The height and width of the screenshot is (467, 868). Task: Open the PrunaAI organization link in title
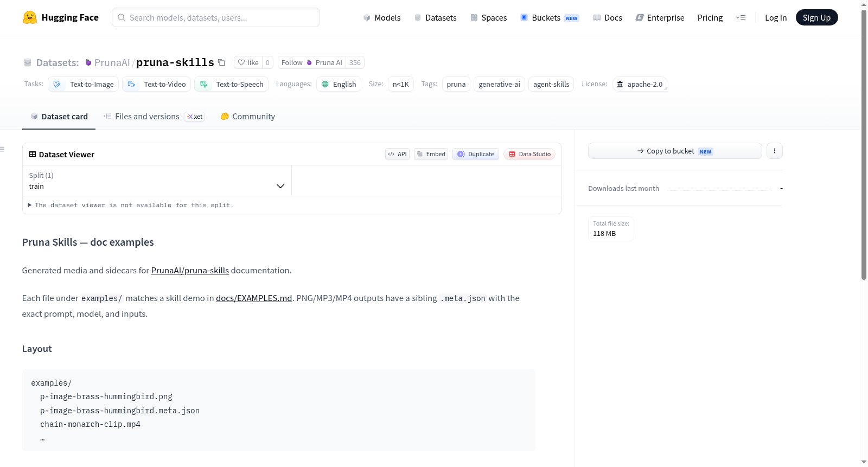coord(112,62)
